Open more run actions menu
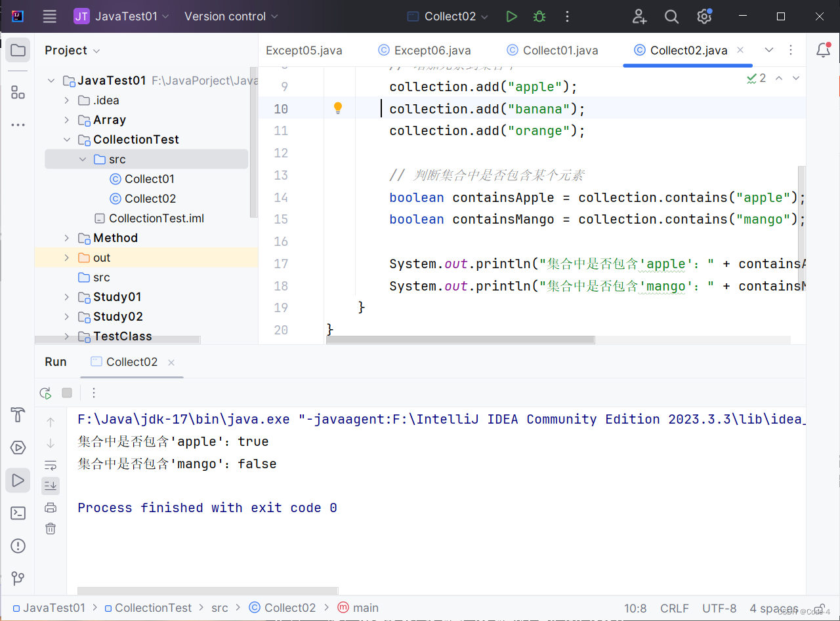This screenshot has width=840, height=621. click(x=568, y=16)
